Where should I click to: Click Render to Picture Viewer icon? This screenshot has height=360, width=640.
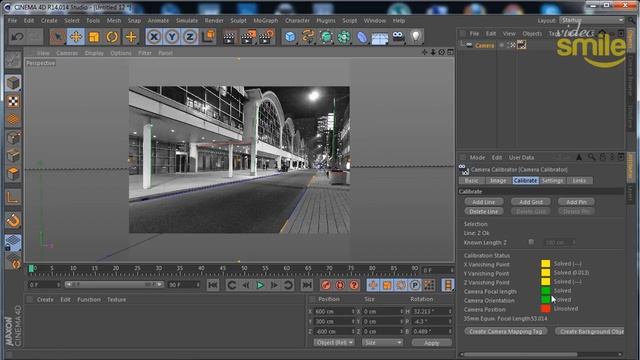[248, 37]
